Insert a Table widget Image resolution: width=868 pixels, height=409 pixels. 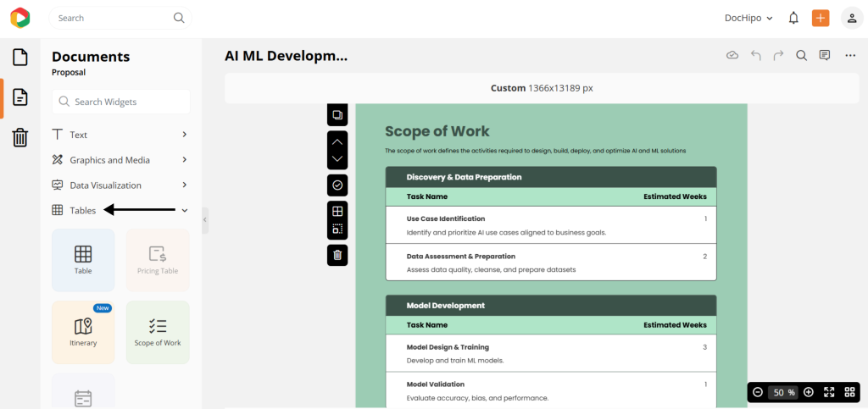click(83, 260)
